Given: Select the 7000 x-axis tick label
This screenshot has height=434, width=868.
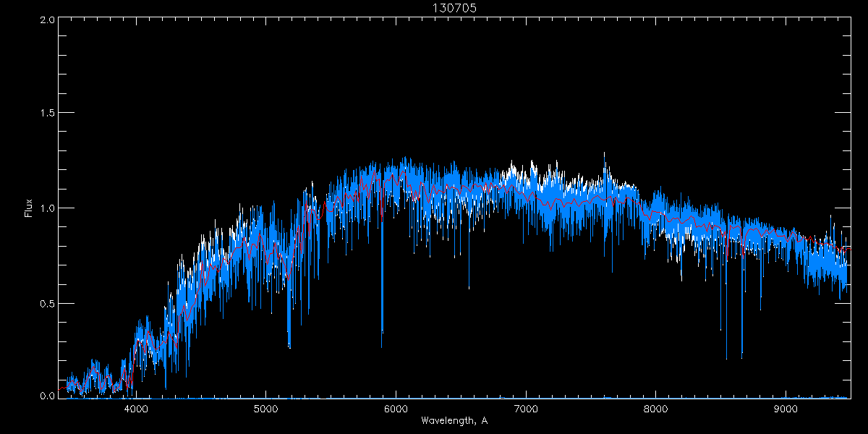Looking at the screenshot, I should [x=526, y=409].
